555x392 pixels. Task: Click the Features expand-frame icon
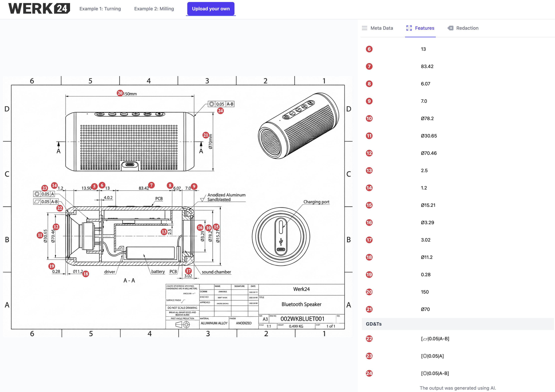coord(409,28)
